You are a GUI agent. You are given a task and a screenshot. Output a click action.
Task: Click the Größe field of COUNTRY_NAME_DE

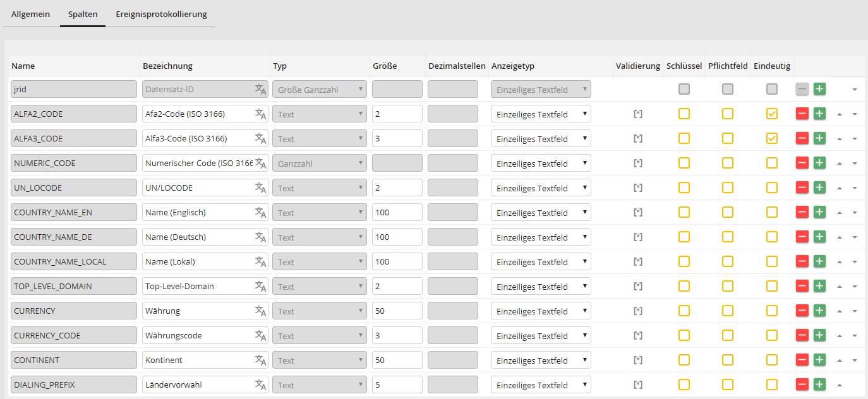397,237
